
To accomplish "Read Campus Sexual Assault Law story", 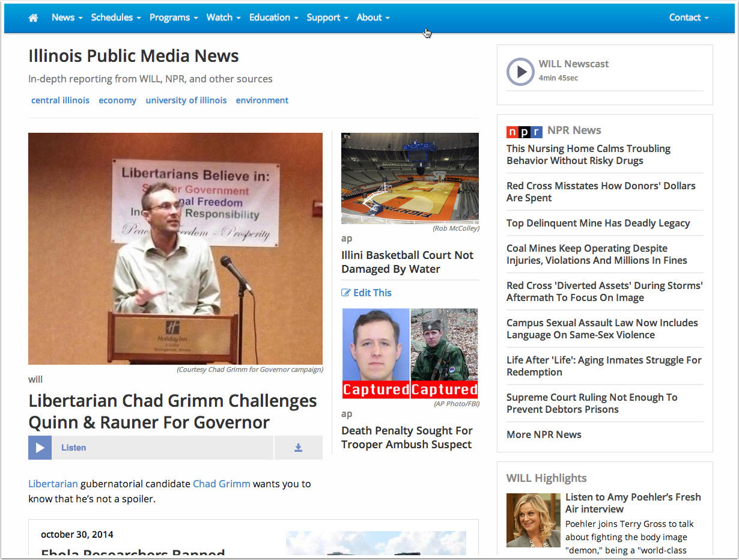I will tap(602, 329).
